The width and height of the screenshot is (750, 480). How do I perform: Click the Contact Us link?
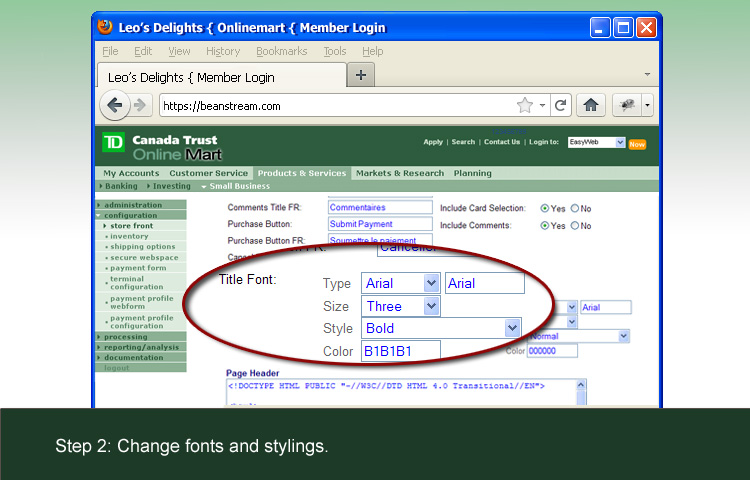pos(502,142)
